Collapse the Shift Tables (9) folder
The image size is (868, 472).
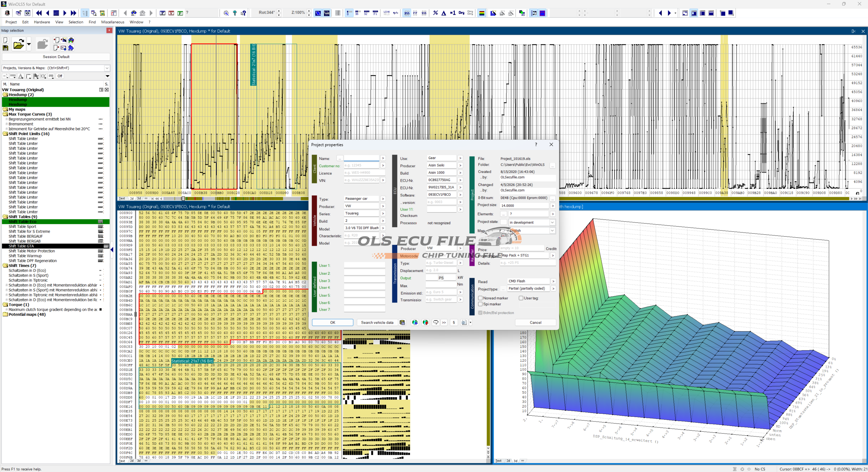click(5, 217)
